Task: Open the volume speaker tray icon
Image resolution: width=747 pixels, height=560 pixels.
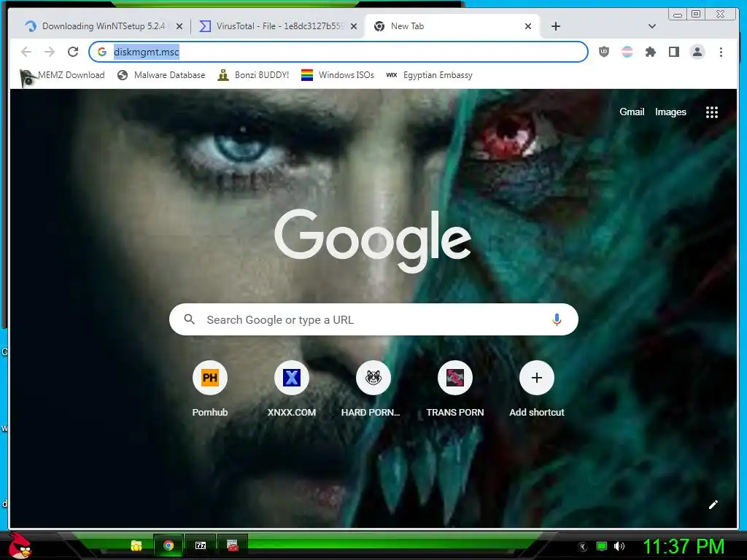Action: pos(619,546)
